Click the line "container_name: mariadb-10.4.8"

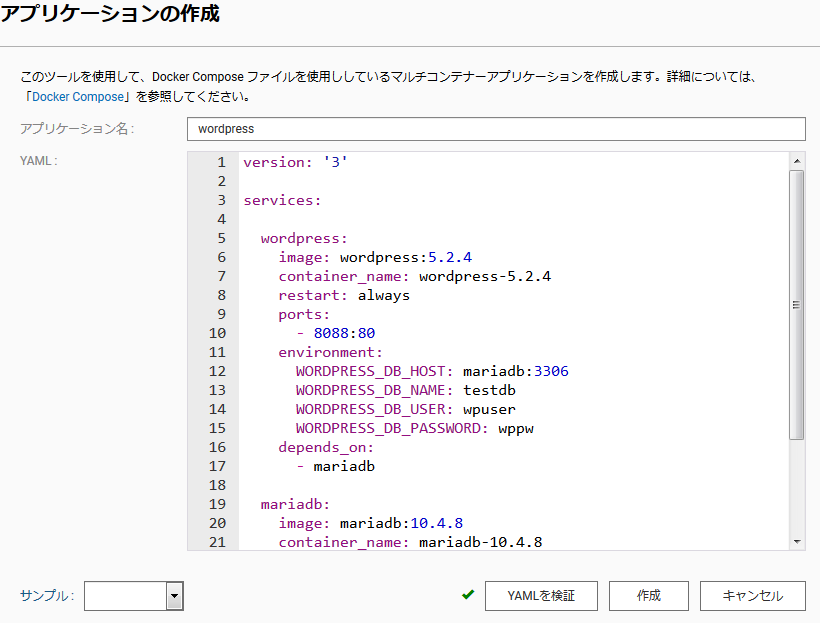[411, 542]
